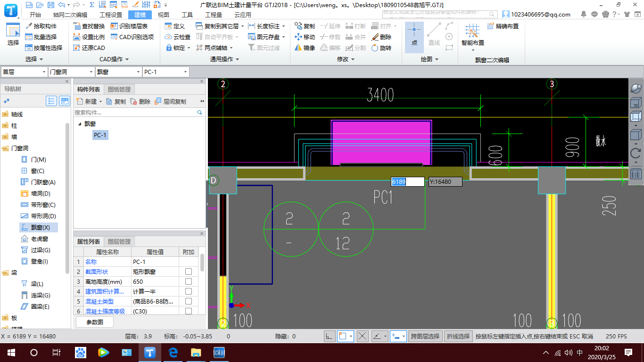Expand the 通用操作 group menu
644x362 pixels.
[224, 59]
